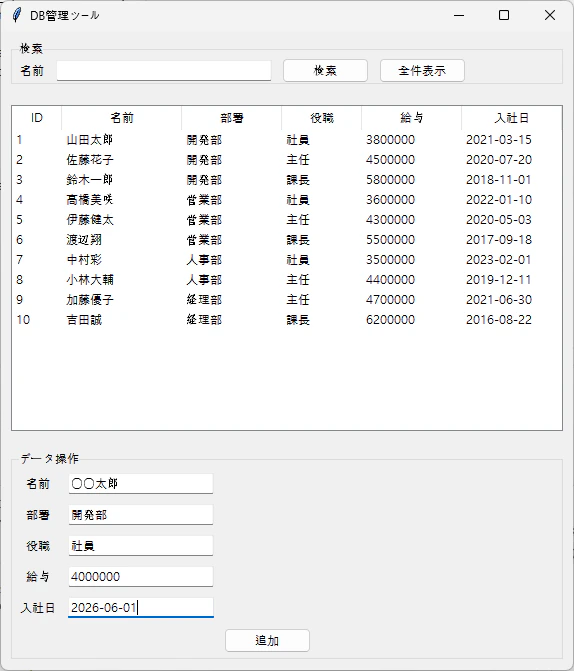Focus the 役職 field containing 社員
The width and height of the screenshot is (574, 671).
(x=141, y=546)
